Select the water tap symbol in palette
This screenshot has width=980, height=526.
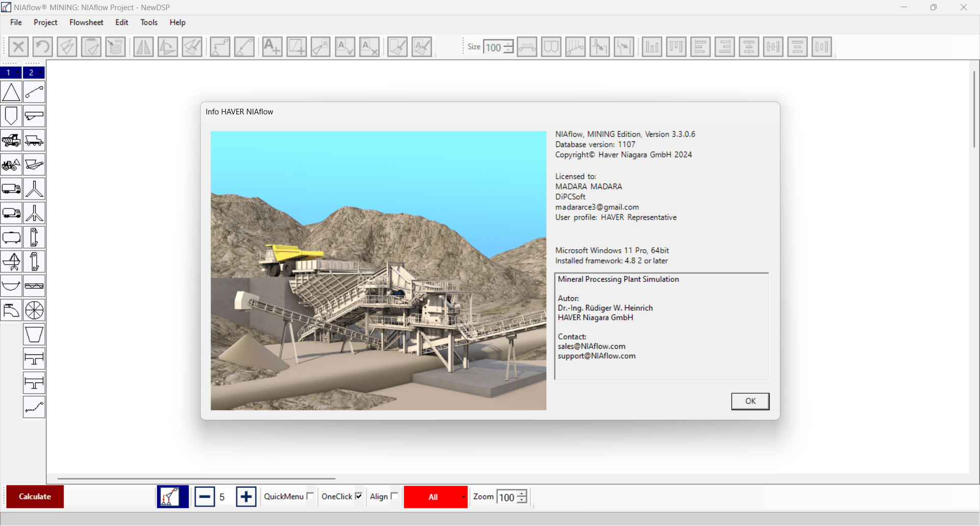pos(11,310)
